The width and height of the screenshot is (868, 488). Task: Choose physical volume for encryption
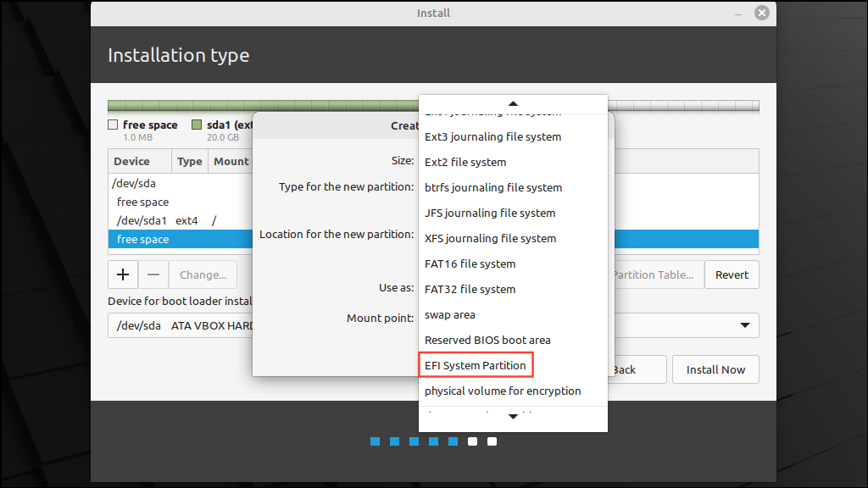point(502,391)
